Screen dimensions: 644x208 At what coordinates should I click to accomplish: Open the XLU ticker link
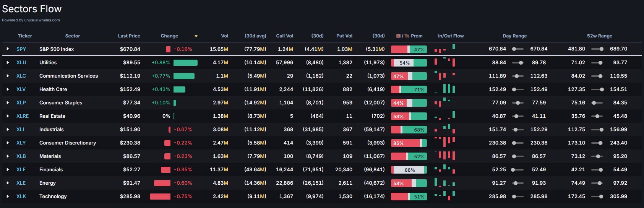[x=21, y=62]
